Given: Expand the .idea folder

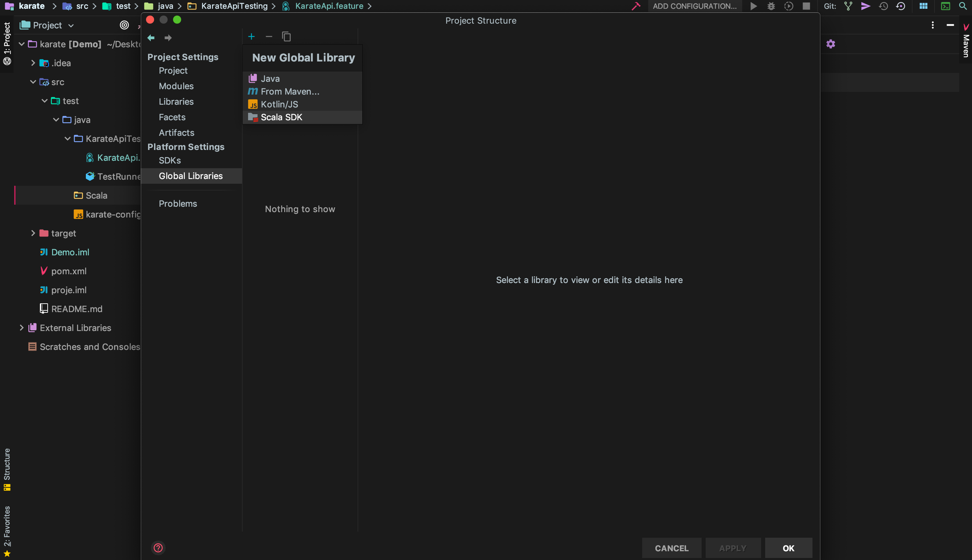Looking at the screenshot, I should coord(33,63).
